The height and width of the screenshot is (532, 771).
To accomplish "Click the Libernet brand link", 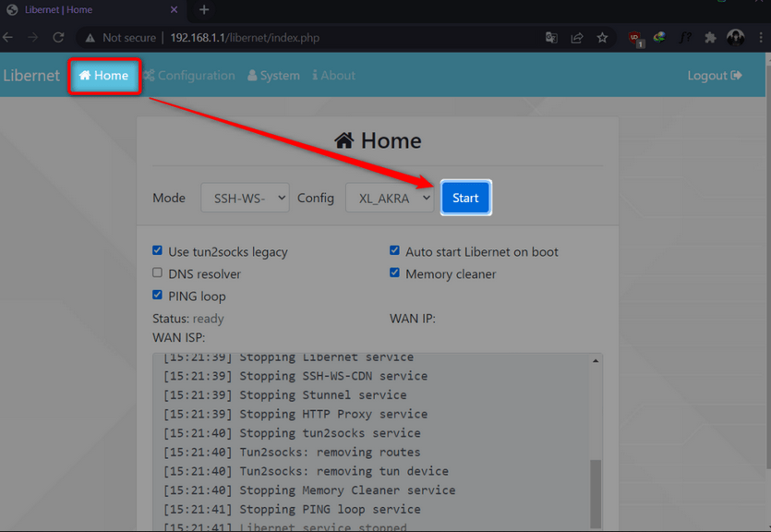I will [x=31, y=75].
